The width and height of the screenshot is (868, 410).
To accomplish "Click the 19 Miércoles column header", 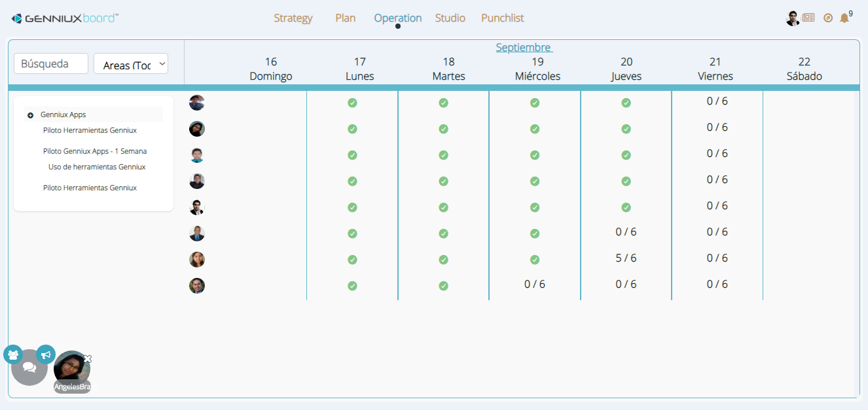I will point(537,69).
